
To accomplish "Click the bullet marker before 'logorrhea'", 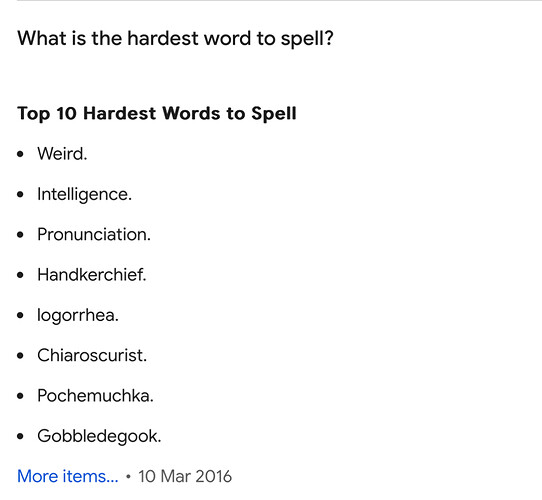I will [20, 315].
